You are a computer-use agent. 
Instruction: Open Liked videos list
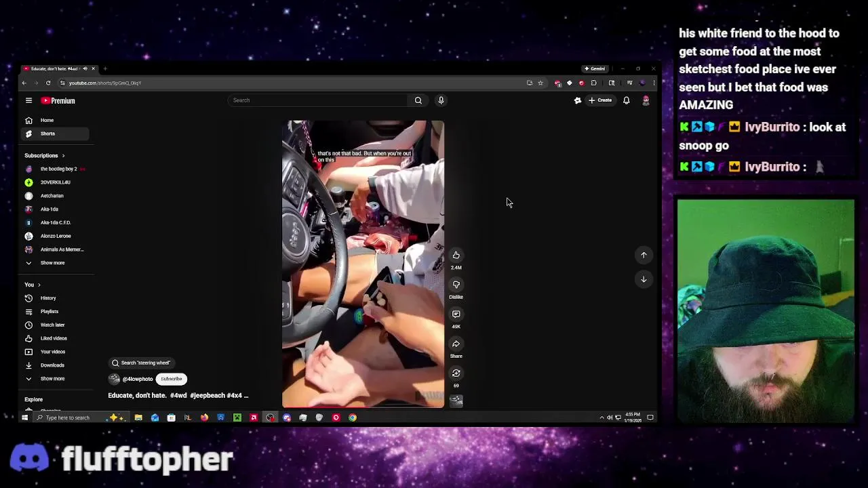pyautogui.click(x=54, y=338)
